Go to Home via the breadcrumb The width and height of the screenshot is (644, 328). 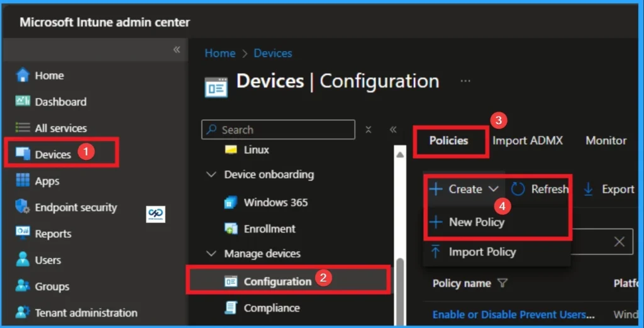(220, 53)
